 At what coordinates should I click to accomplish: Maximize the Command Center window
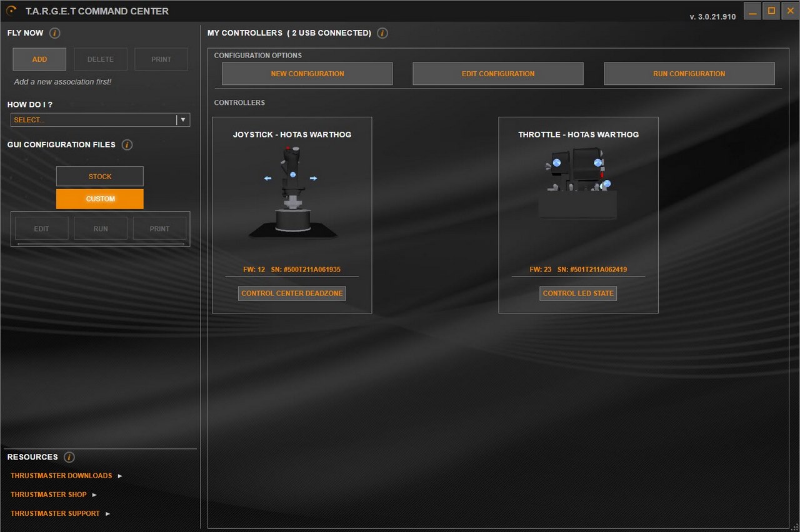point(771,11)
